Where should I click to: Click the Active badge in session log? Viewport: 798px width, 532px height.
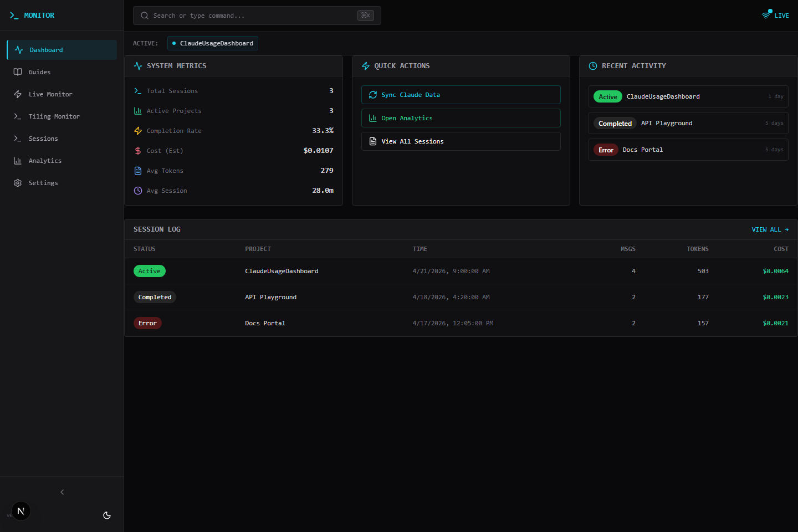[150, 271]
